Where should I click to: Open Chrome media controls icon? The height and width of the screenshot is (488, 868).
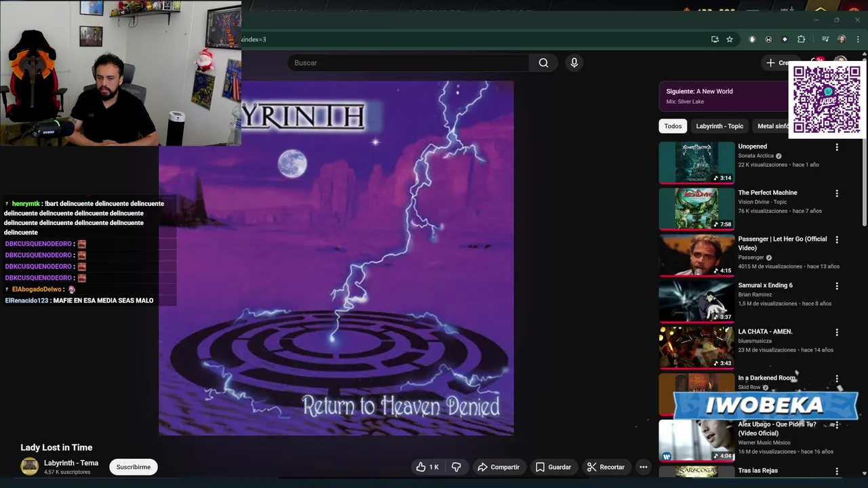(825, 39)
